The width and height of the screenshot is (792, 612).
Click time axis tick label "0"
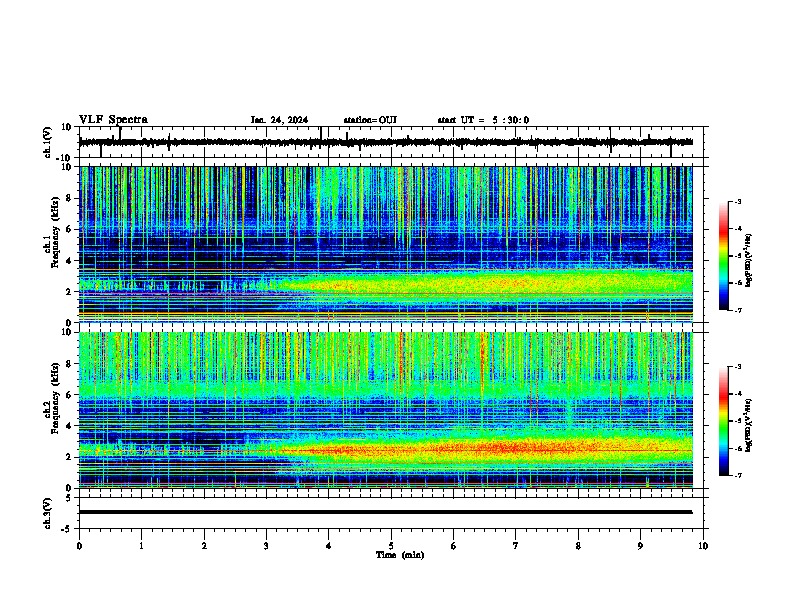pyautogui.click(x=79, y=546)
